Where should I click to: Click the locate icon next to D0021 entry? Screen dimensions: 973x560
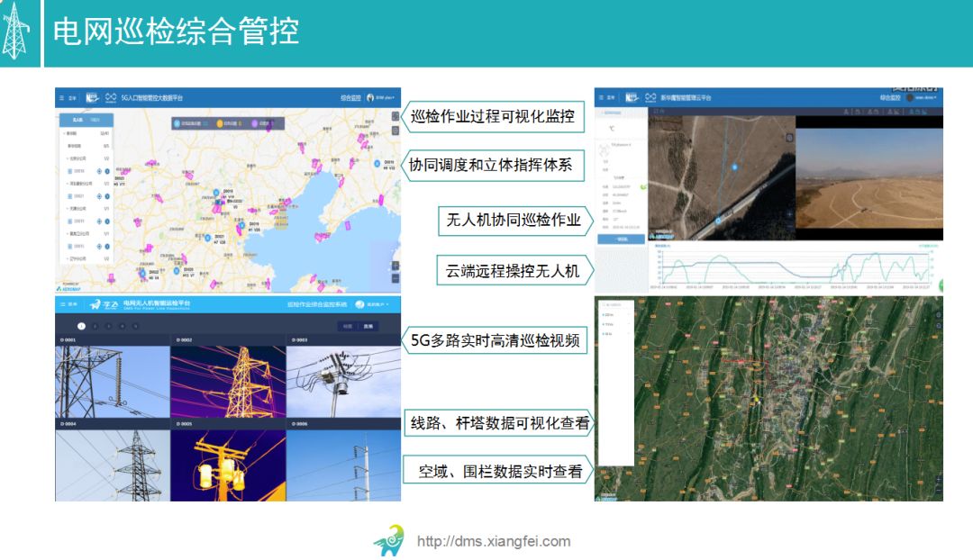click(x=97, y=195)
